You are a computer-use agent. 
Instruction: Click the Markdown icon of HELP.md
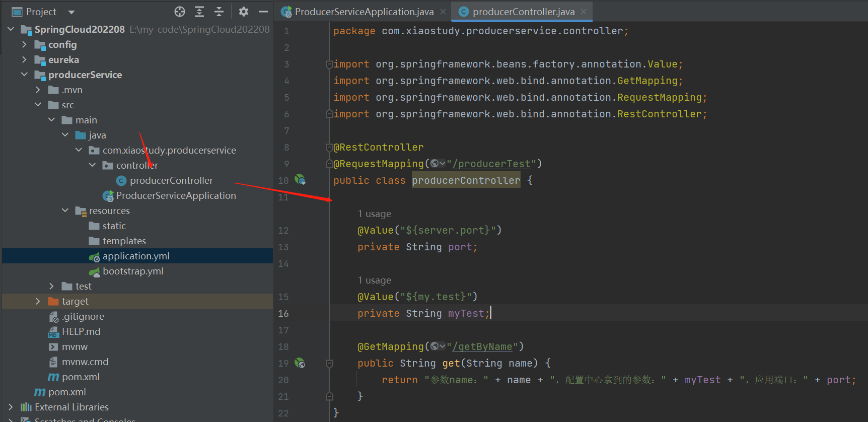click(x=53, y=331)
